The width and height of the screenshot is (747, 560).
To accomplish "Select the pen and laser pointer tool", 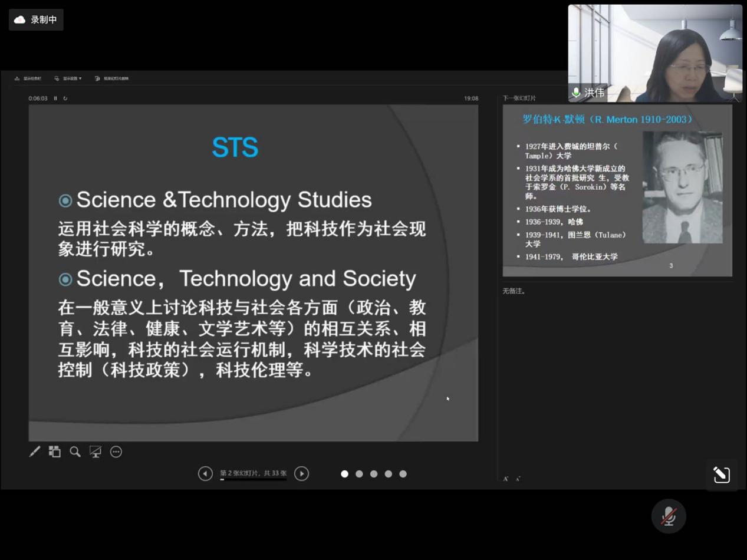I will click(x=35, y=452).
